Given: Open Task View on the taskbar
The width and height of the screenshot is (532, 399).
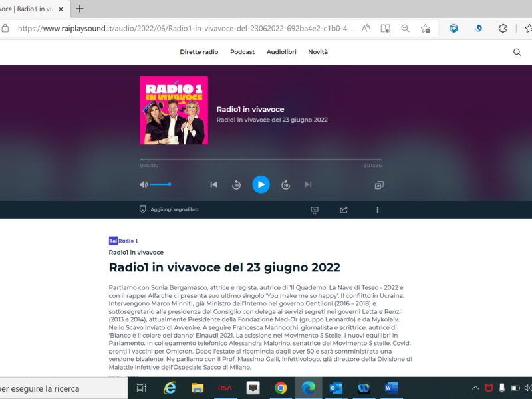Looking at the screenshot, I should (141, 388).
